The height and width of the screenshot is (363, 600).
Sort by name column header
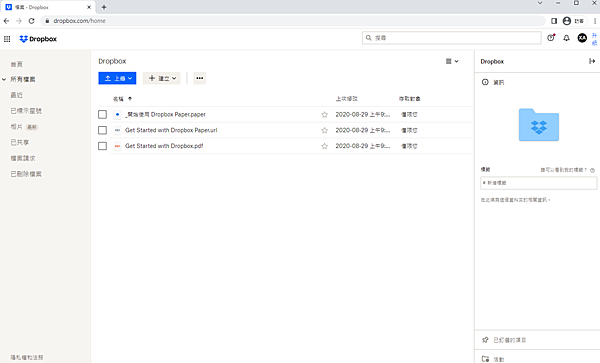(x=122, y=99)
